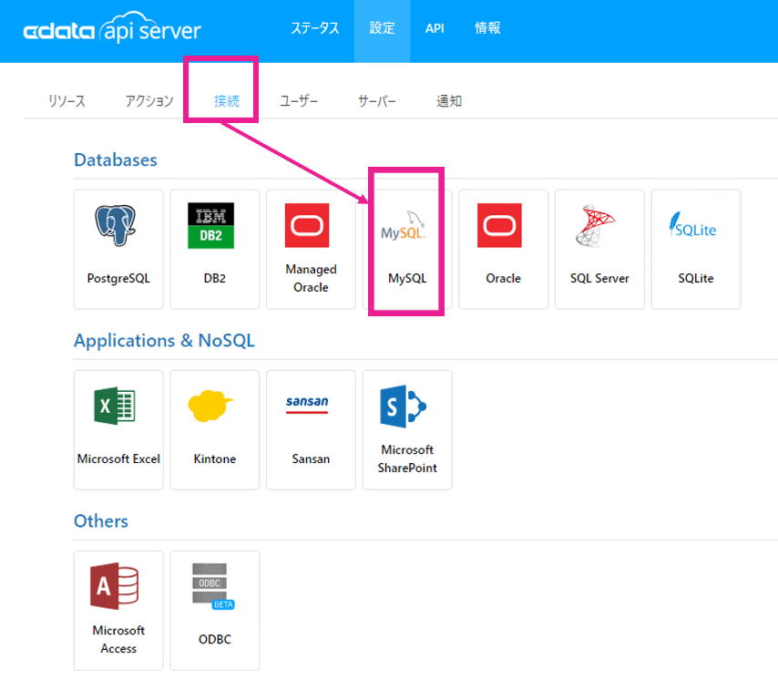Open the ユーザー tab
Image resolution: width=778 pixels, height=700 pixels.
(299, 101)
